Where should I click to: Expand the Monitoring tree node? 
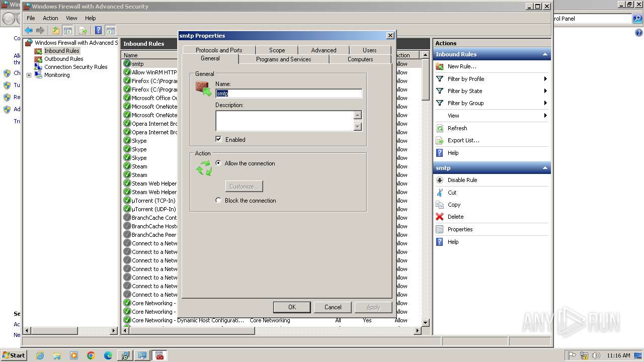(x=29, y=75)
